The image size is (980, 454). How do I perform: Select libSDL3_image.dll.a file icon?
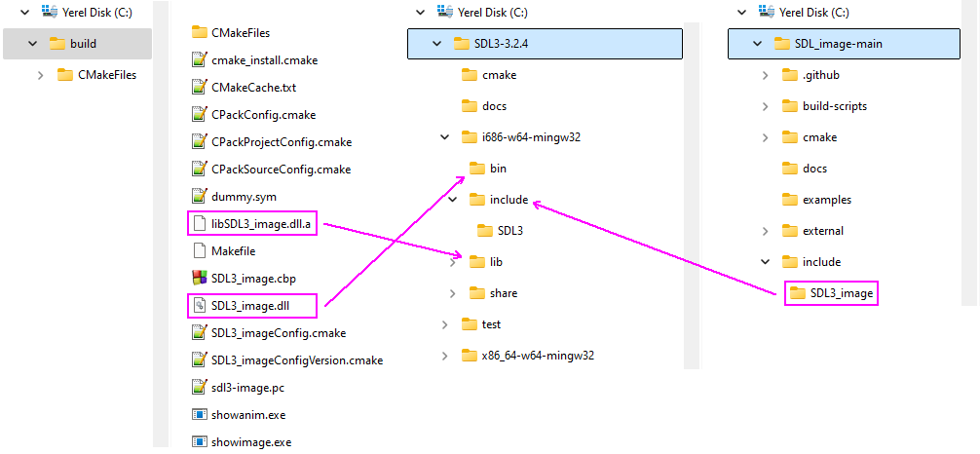200,223
